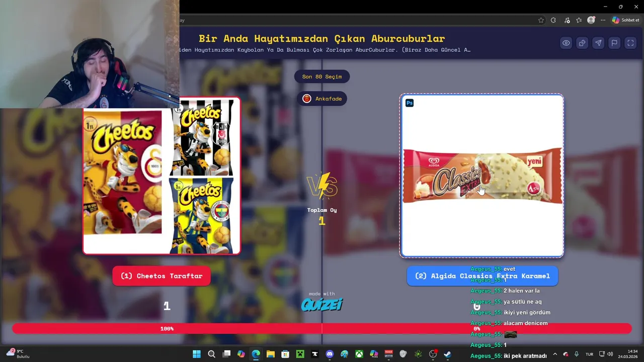
Task: Open the Windows Start menu
Action: 197,354
